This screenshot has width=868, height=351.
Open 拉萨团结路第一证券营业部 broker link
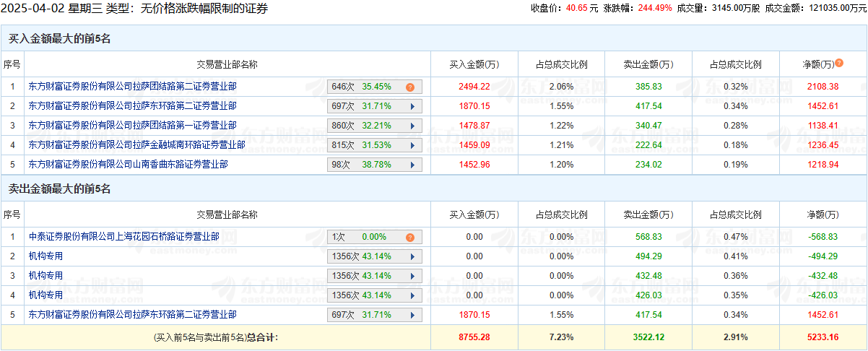click(132, 126)
